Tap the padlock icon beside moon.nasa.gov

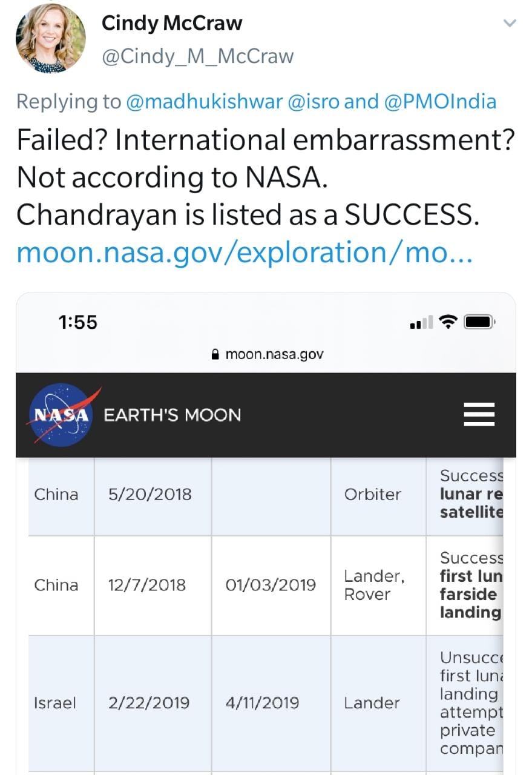(214, 354)
